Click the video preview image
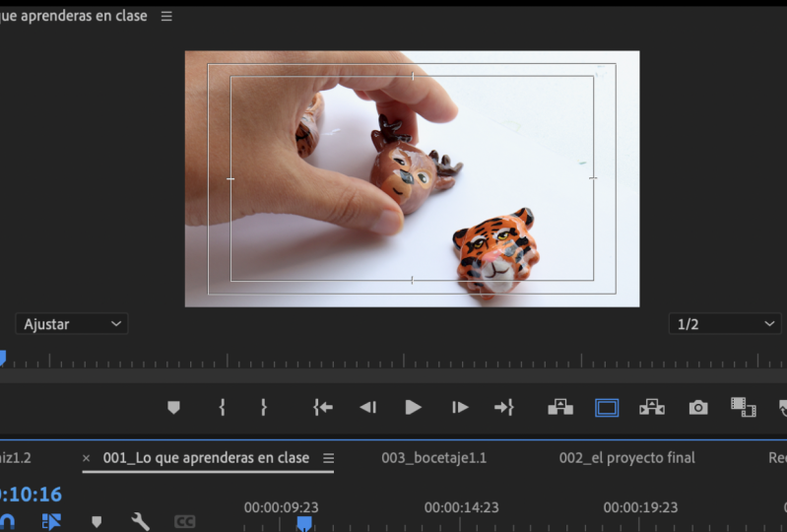The height and width of the screenshot is (532, 787). (x=412, y=178)
